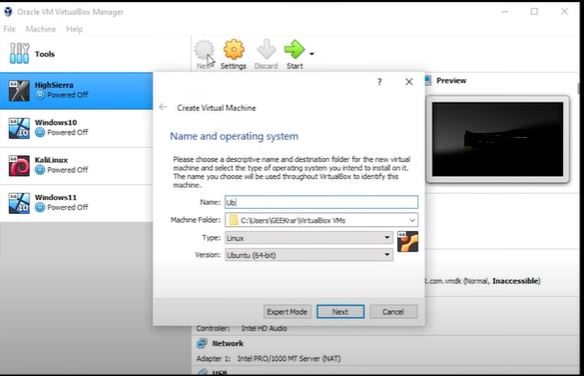
Task: Open the Version dropdown showing Ubuntu (64-bit)
Action: 309,255
